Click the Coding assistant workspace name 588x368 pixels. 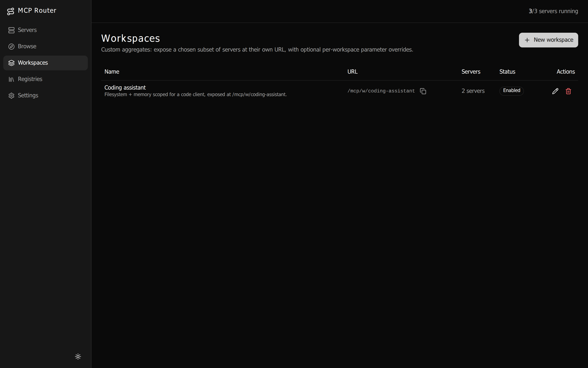pyautogui.click(x=125, y=88)
